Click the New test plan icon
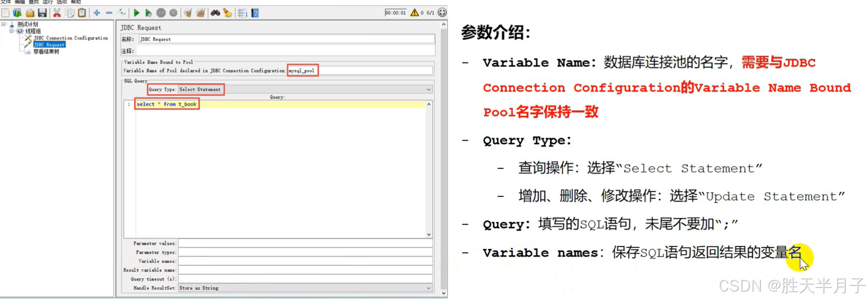Screen dimensions: 868x301 pyautogui.click(x=5, y=13)
